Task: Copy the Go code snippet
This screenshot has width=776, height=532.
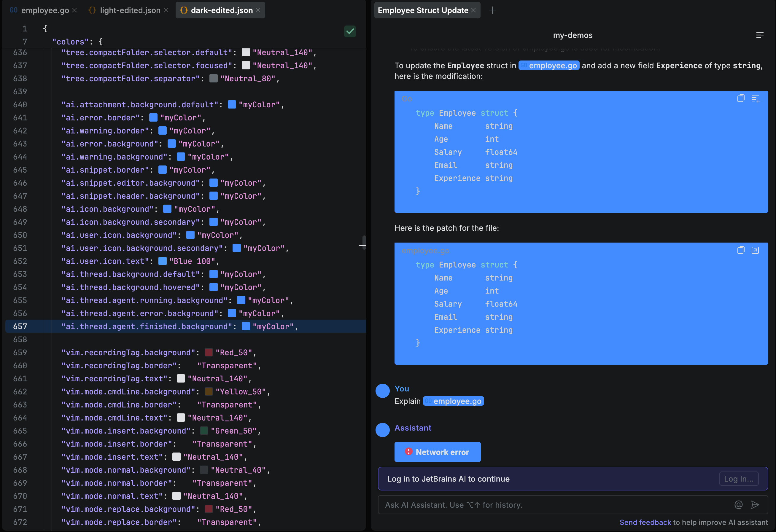Action: [x=741, y=98]
